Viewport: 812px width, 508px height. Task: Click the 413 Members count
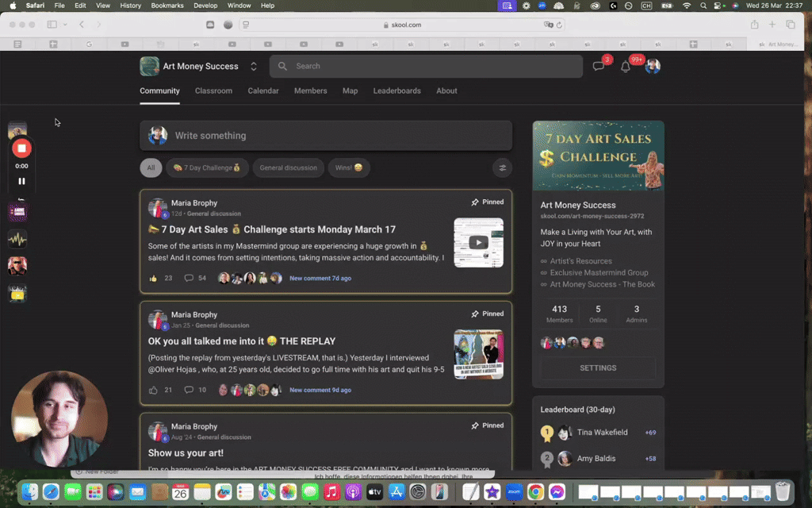pyautogui.click(x=559, y=314)
